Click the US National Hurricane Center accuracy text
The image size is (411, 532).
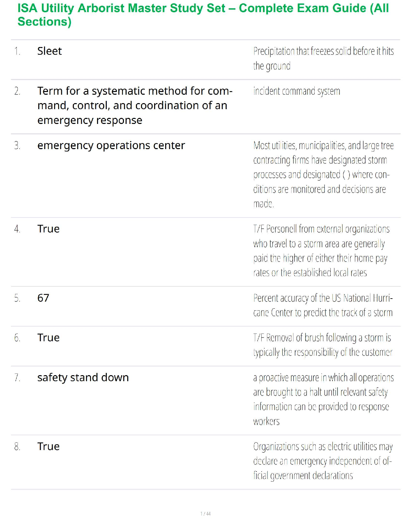coord(323,305)
